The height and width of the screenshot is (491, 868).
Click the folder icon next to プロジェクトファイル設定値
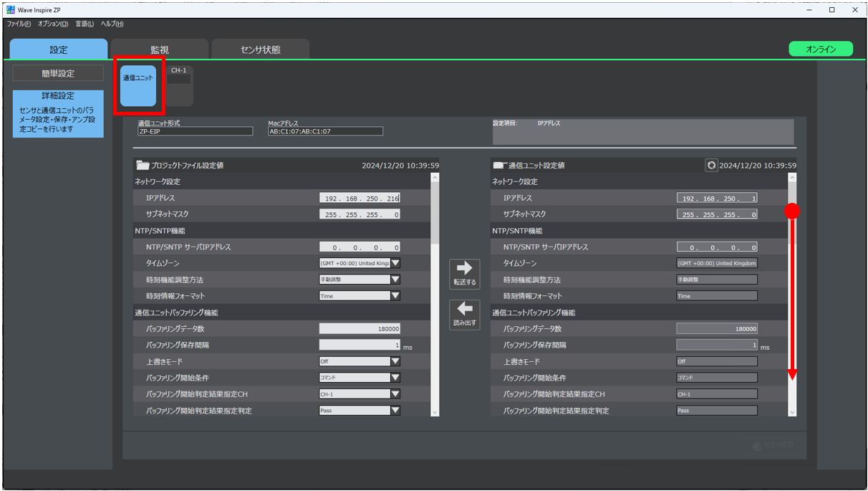pos(143,165)
